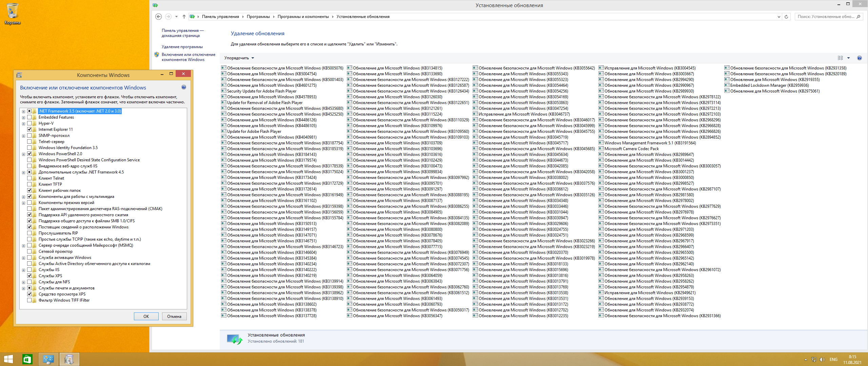Screen dimensions: 868x366
Task: Launch the Windows Store taskbar icon
Action: tap(27, 359)
